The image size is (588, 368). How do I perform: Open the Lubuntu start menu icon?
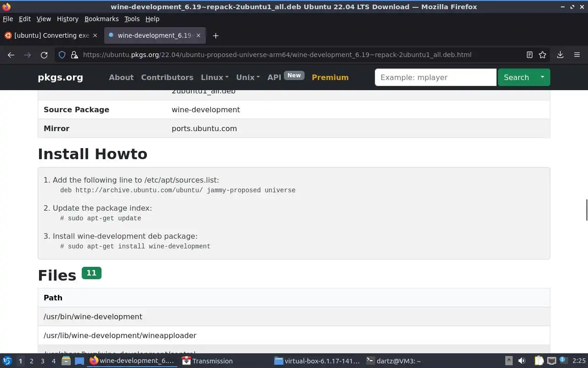[x=7, y=361]
